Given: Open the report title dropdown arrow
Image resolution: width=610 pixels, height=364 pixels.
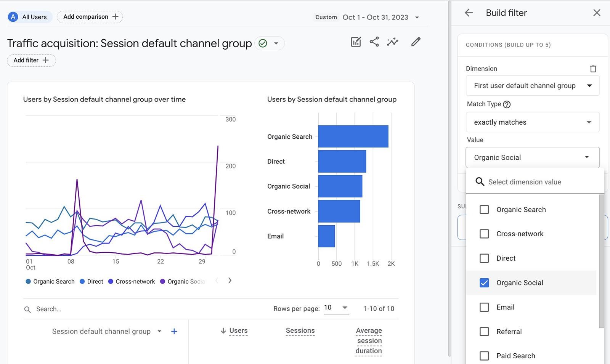Looking at the screenshot, I should pyautogui.click(x=276, y=43).
